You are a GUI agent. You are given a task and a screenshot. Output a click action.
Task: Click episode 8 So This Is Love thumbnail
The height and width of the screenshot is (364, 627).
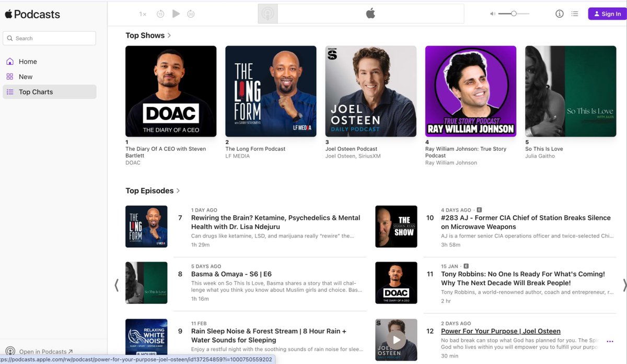[146, 283]
